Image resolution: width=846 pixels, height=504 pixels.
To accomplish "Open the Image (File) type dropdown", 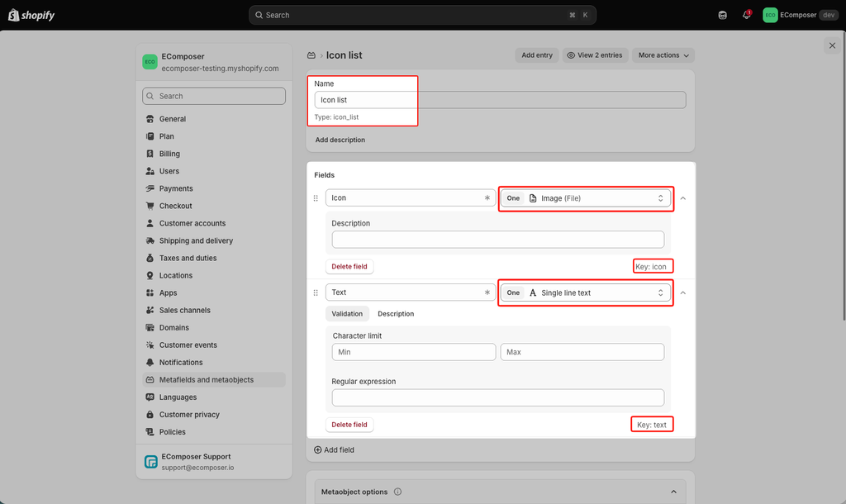I will tap(586, 198).
